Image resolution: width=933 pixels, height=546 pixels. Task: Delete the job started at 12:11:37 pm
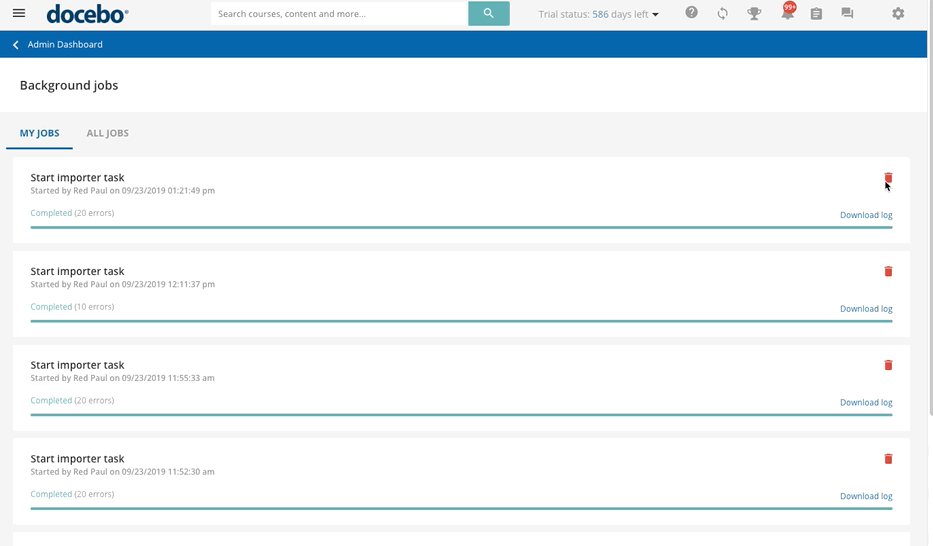click(888, 271)
